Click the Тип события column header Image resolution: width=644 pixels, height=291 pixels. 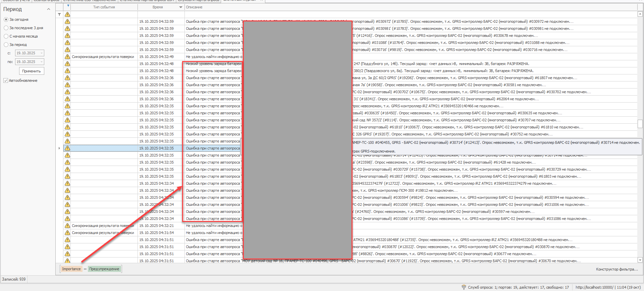[104, 7]
